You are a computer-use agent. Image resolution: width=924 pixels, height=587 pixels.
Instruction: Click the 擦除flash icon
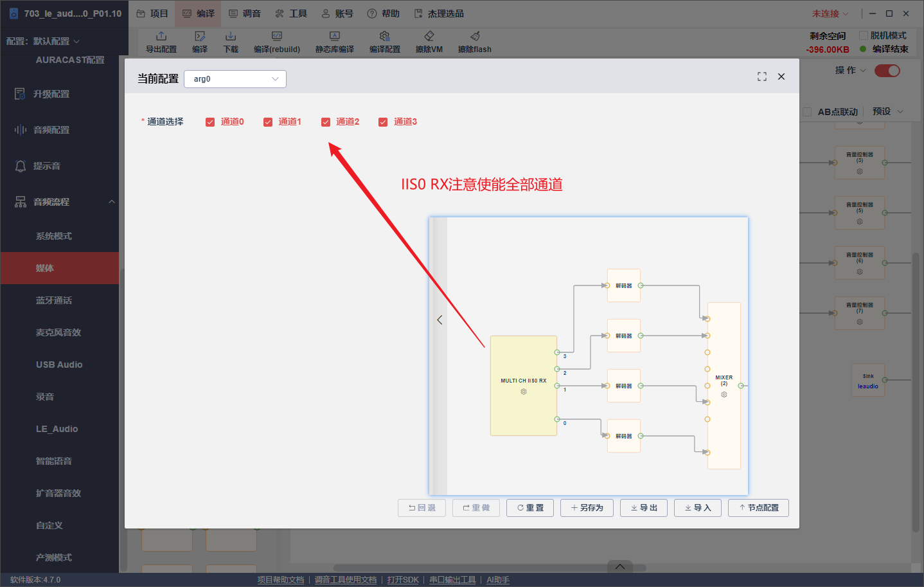[475, 36]
